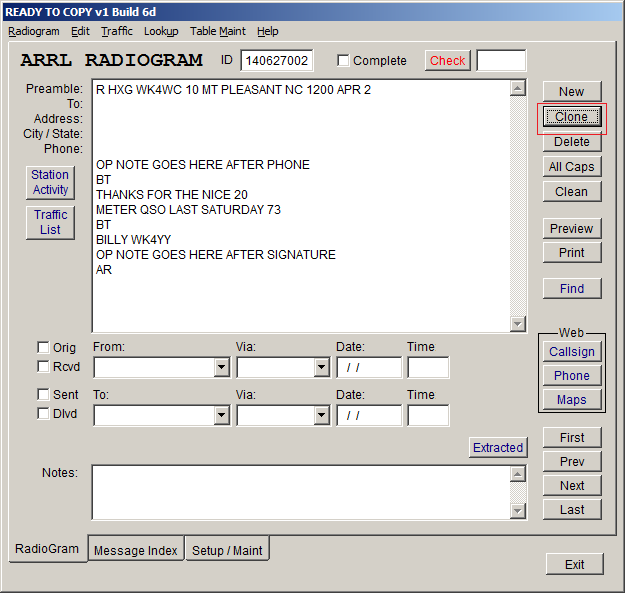Click the Clean button

coord(572,192)
